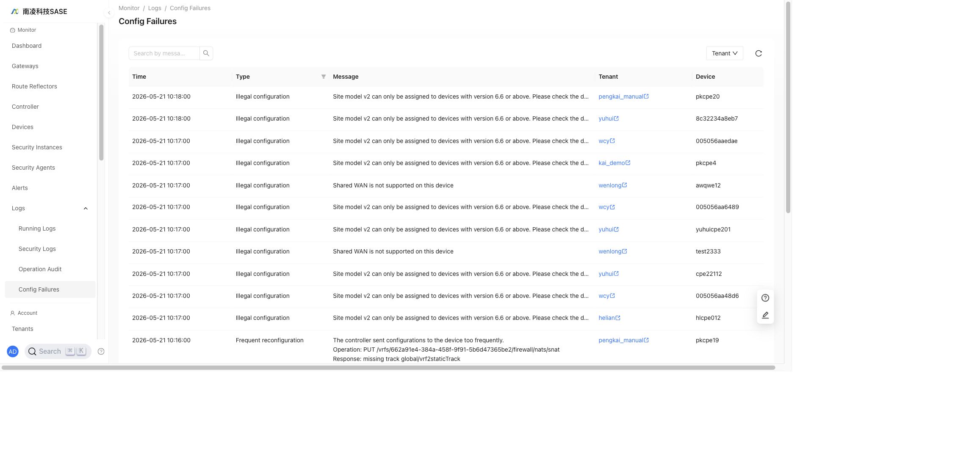980x454 pixels.
Task: Click the help question mark icon beside Search
Action: point(101,351)
